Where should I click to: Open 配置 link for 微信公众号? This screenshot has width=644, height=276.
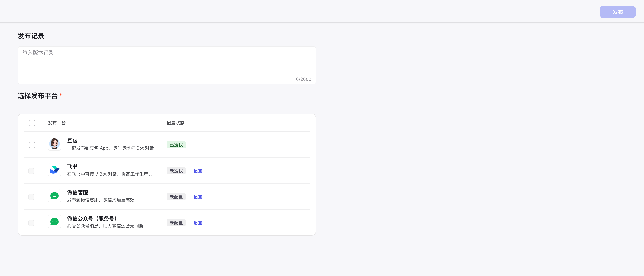(x=197, y=223)
